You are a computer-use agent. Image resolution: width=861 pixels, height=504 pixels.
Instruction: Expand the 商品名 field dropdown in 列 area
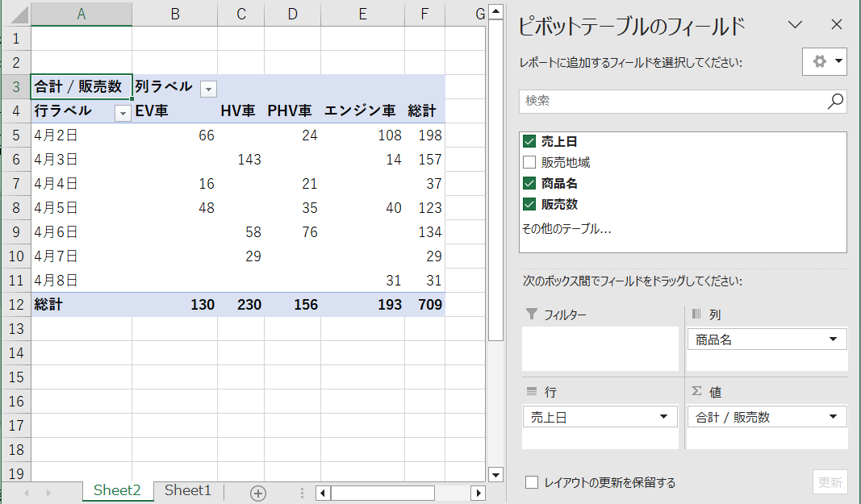(833, 339)
